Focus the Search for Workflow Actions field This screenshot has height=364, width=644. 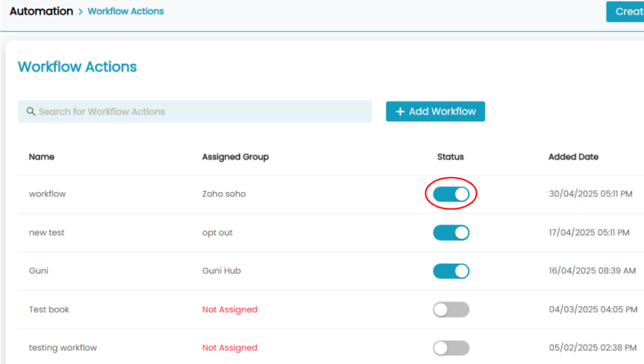coord(195,111)
